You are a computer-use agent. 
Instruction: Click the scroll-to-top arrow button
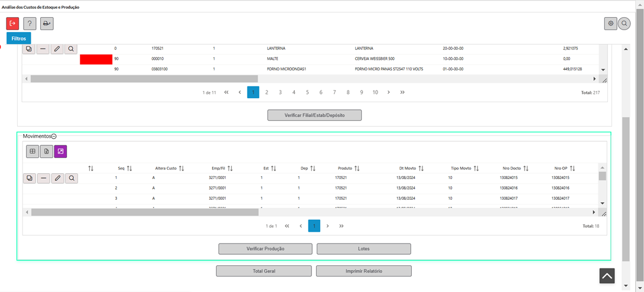pyautogui.click(x=607, y=275)
